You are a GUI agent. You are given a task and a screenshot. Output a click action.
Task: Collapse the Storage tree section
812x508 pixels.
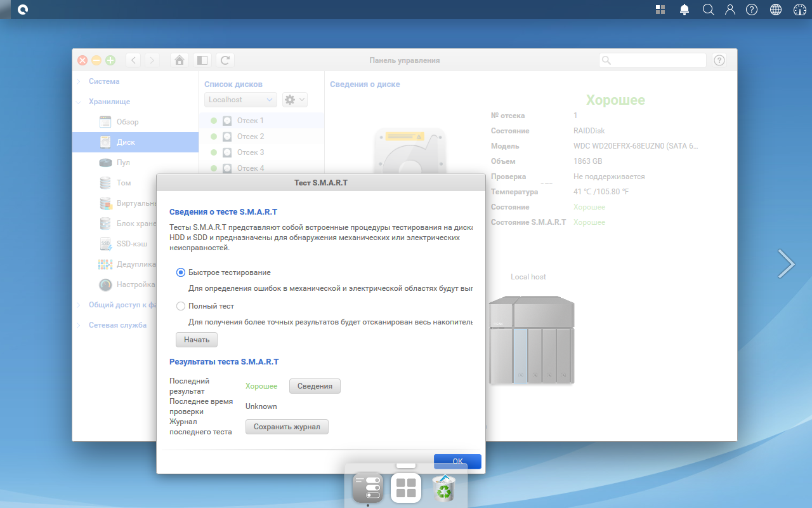click(x=79, y=102)
